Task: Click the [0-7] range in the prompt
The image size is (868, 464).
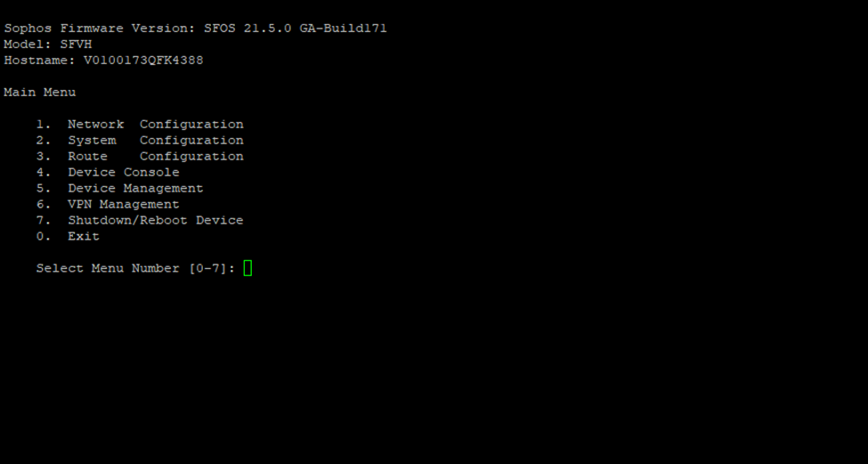Action: click(207, 269)
